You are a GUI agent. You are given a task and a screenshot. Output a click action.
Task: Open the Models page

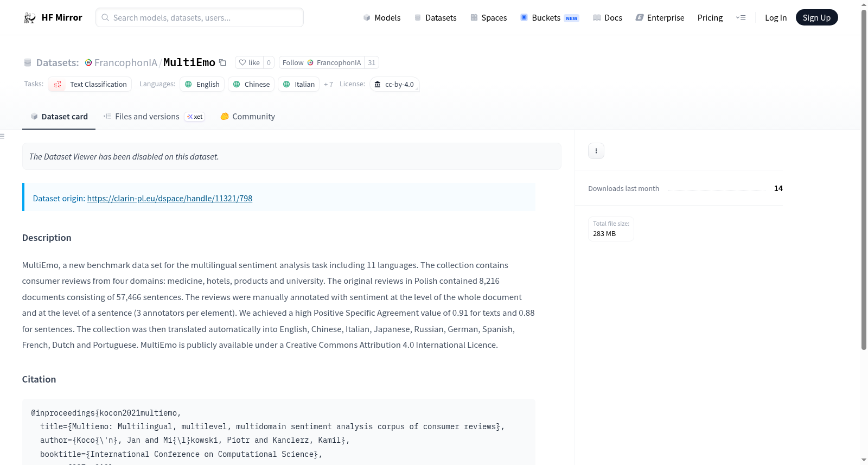coord(382,17)
